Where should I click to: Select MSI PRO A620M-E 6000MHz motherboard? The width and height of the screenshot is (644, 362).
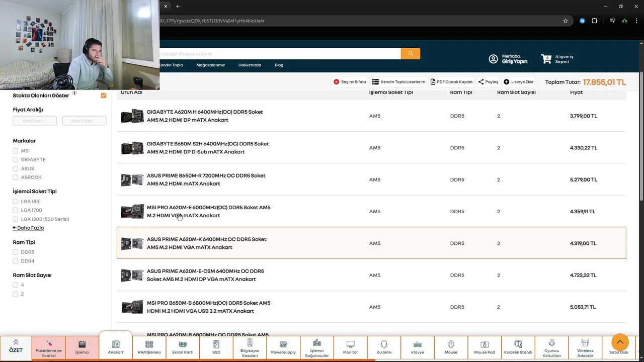(371, 211)
